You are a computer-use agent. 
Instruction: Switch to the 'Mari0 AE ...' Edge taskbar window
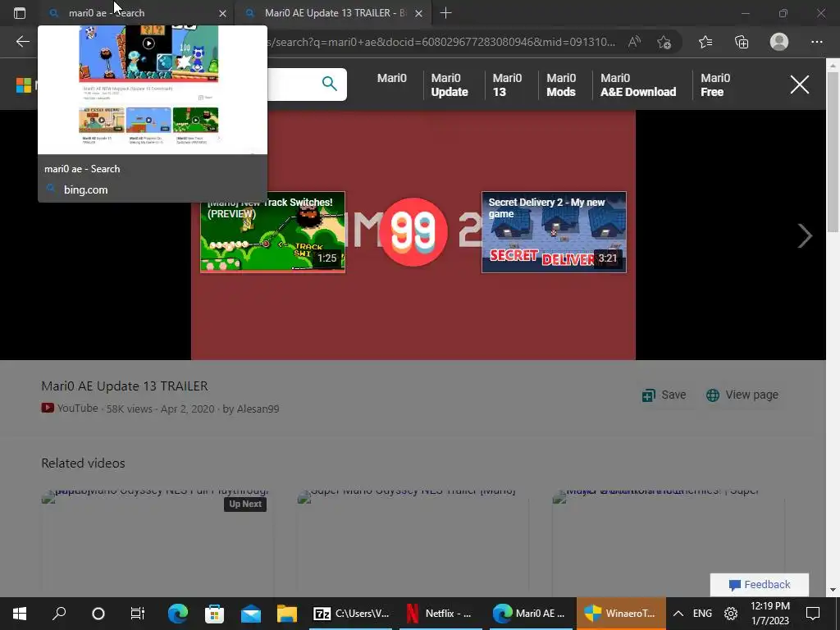(x=529, y=614)
